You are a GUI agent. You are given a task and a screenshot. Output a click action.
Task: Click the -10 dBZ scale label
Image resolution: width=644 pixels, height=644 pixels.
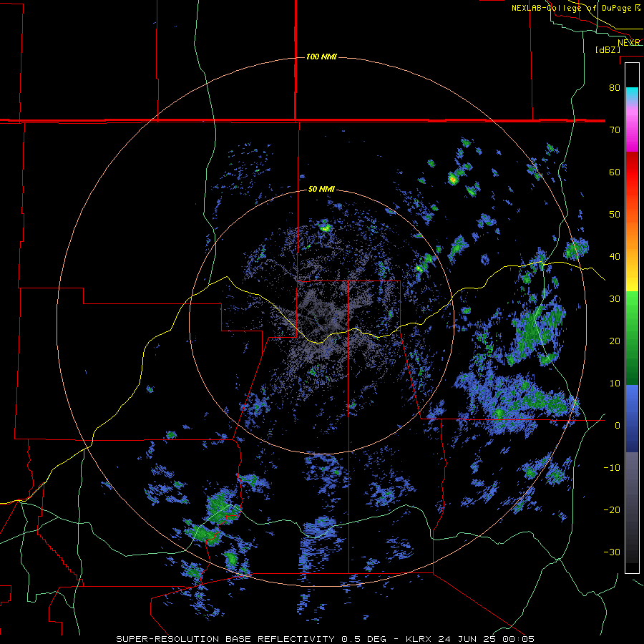pyautogui.click(x=612, y=468)
